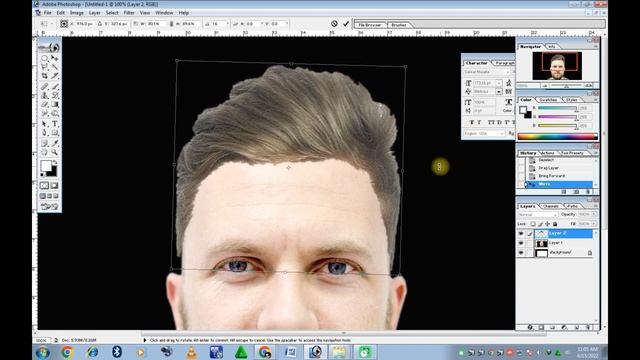This screenshot has width=640, height=360.
Task: Switch to Quick Mask mode
Action: click(54, 186)
